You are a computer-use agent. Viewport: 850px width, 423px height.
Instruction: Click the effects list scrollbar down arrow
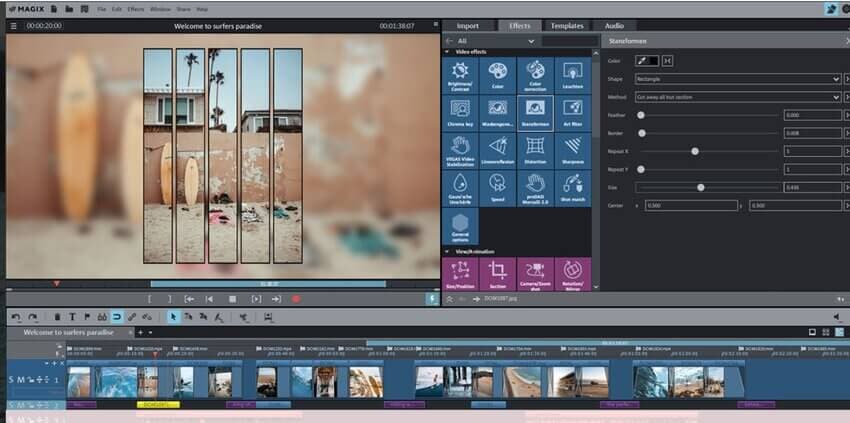[x=596, y=287]
